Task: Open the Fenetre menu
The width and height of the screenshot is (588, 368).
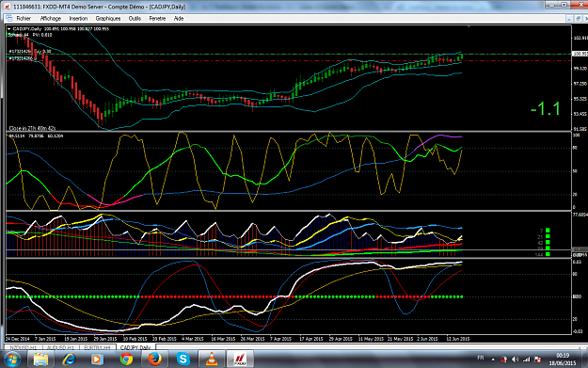Action: (157, 19)
